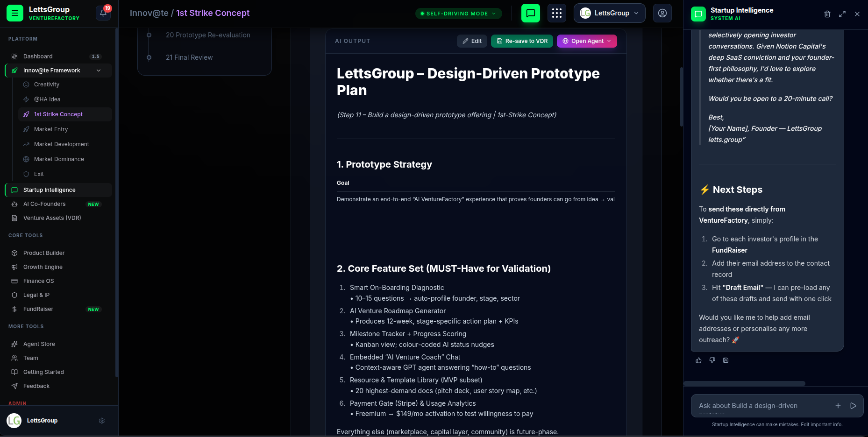Collapse the Innov@te Framework section
The width and height of the screenshot is (868, 437).
(x=99, y=70)
